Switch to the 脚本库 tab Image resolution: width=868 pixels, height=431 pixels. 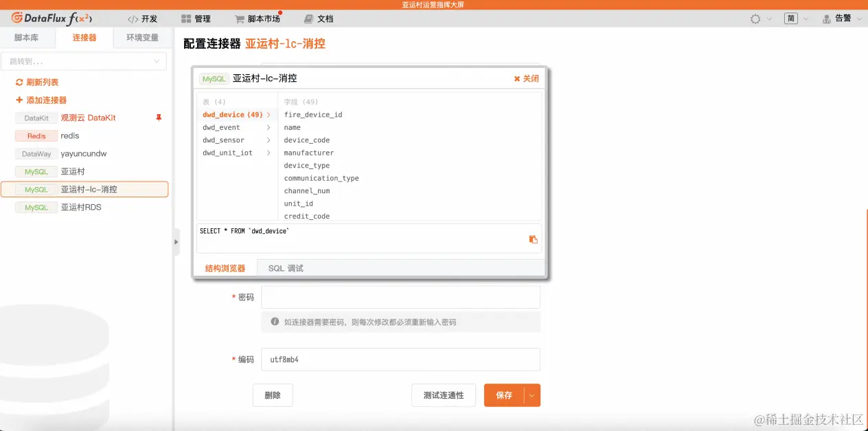pos(27,38)
